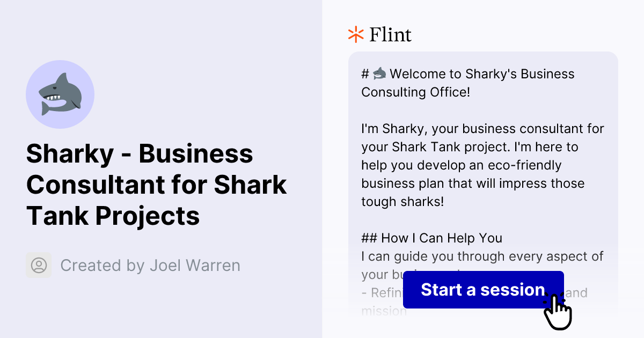Click the shark emoji in the welcome heading

(379, 74)
